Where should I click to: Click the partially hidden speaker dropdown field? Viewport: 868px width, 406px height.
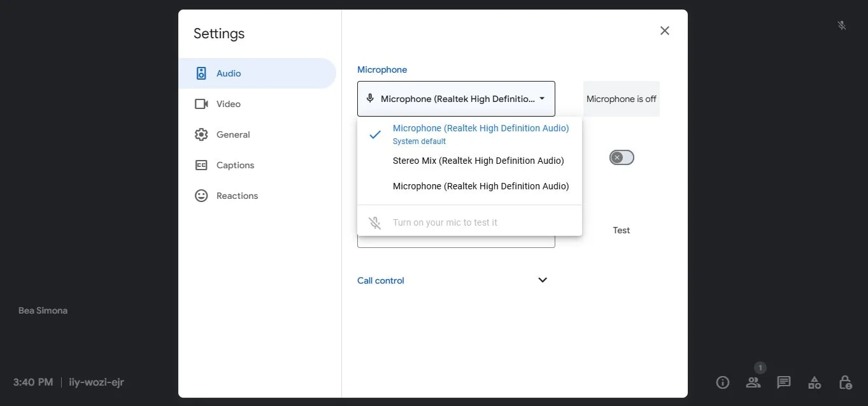tap(456, 242)
